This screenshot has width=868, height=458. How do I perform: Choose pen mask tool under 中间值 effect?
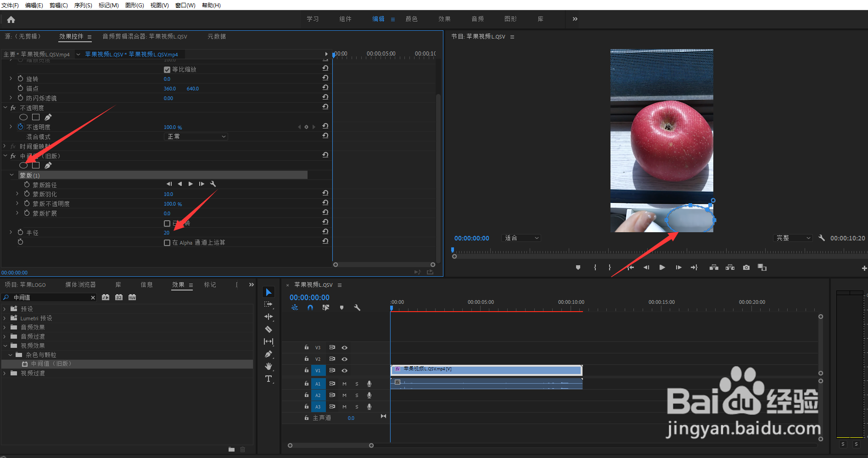click(x=48, y=165)
